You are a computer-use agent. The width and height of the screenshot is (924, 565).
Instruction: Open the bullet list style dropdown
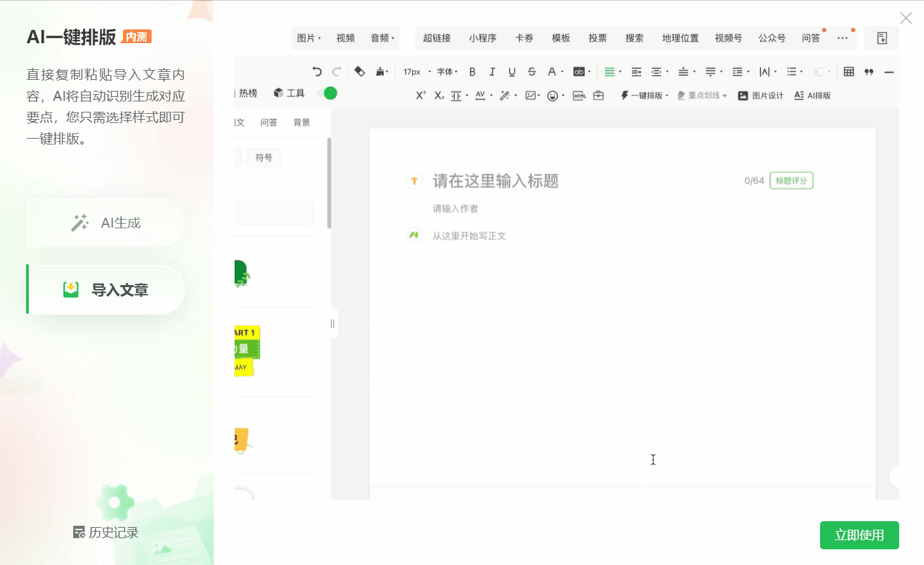795,72
